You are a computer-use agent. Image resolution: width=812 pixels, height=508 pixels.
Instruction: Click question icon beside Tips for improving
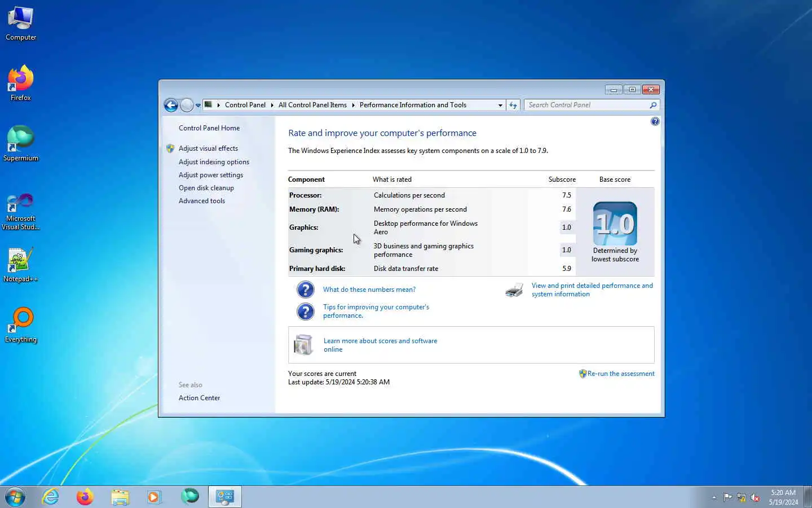(305, 312)
